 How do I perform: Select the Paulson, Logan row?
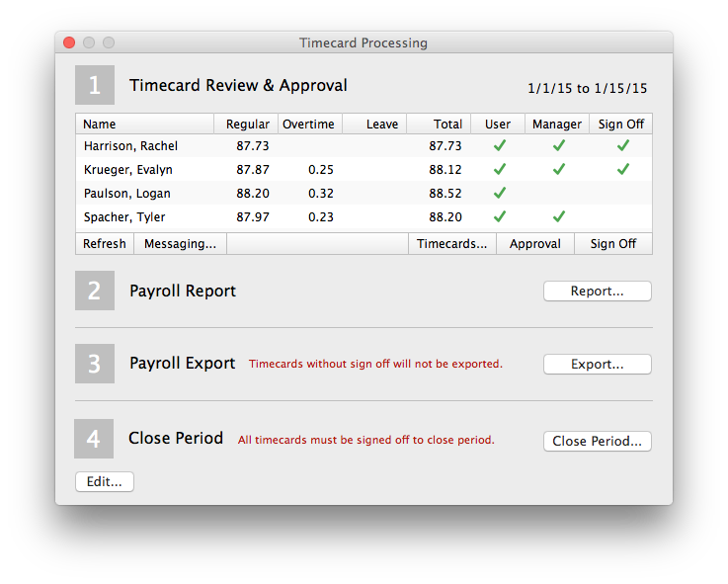[364, 194]
